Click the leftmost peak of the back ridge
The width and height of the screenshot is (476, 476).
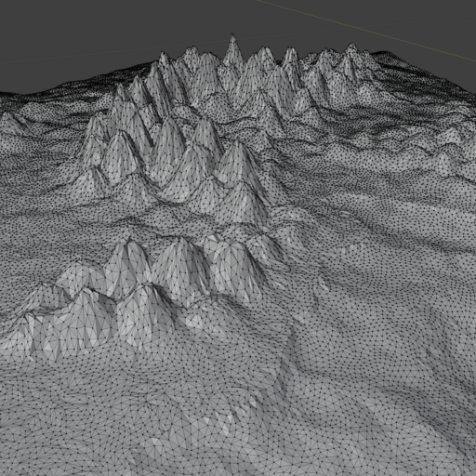click(x=164, y=57)
